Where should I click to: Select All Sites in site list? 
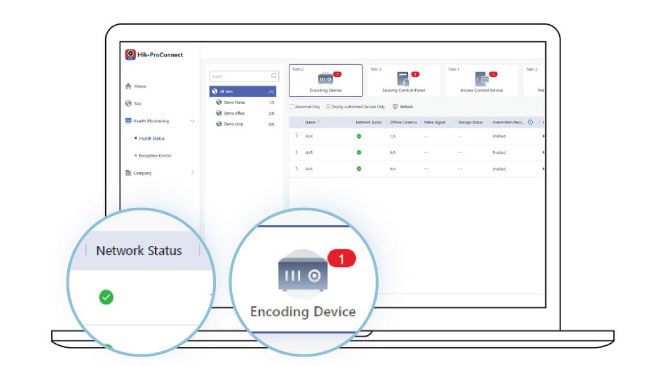coord(243,91)
